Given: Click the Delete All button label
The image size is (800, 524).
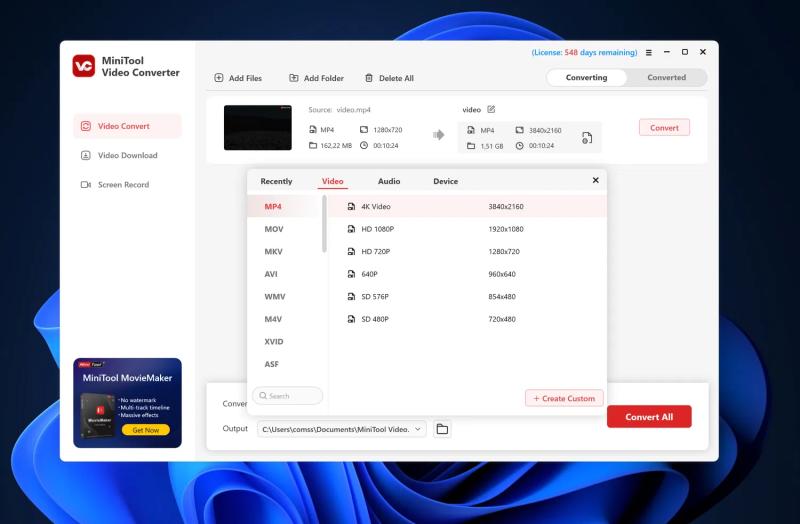Looking at the screenshot, I should coord(396,78).
